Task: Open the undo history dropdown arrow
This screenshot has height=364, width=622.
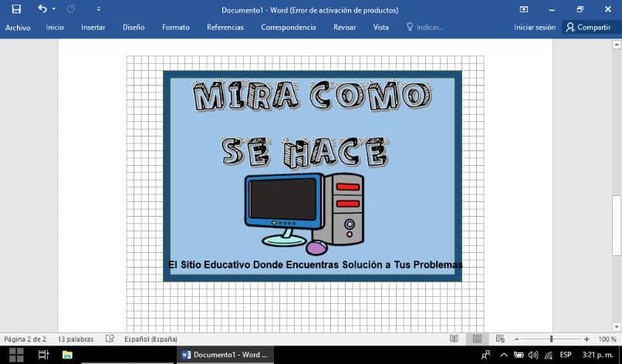Action: pos(53,9)
